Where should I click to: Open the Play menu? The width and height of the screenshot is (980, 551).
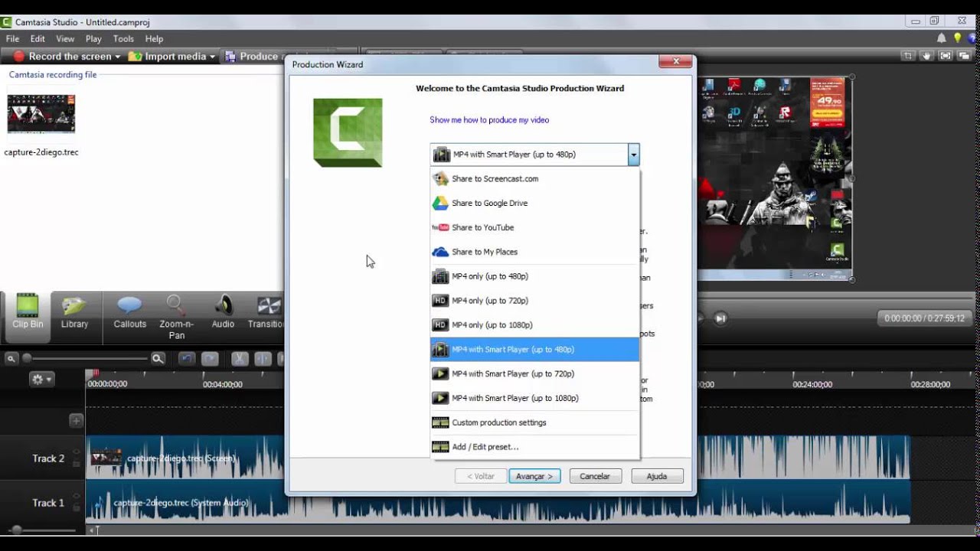(93, 38)
